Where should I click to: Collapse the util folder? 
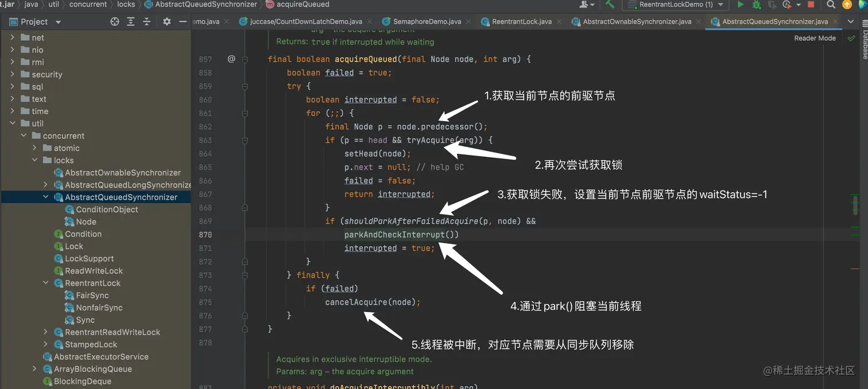click(x=13, y=123)
